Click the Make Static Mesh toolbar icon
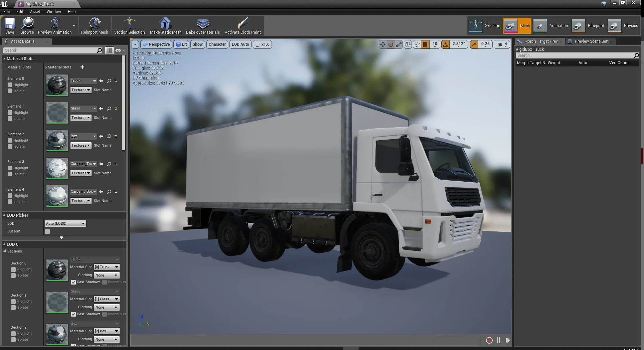 coord(165,26)
